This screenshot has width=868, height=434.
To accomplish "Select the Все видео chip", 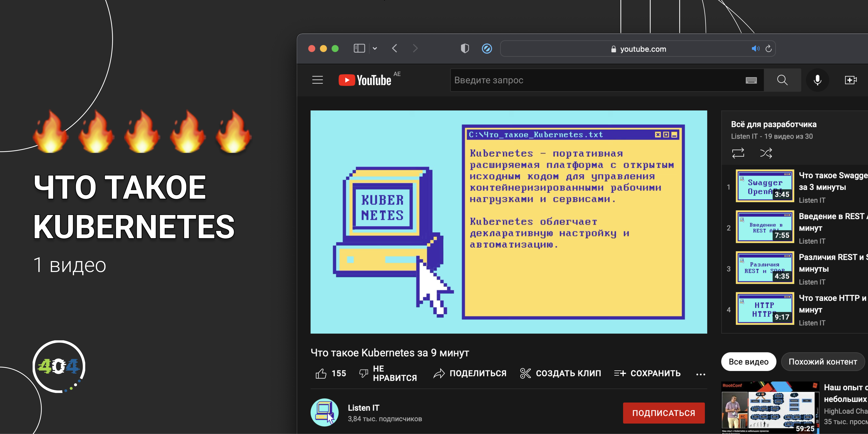I will coord(748,362).
